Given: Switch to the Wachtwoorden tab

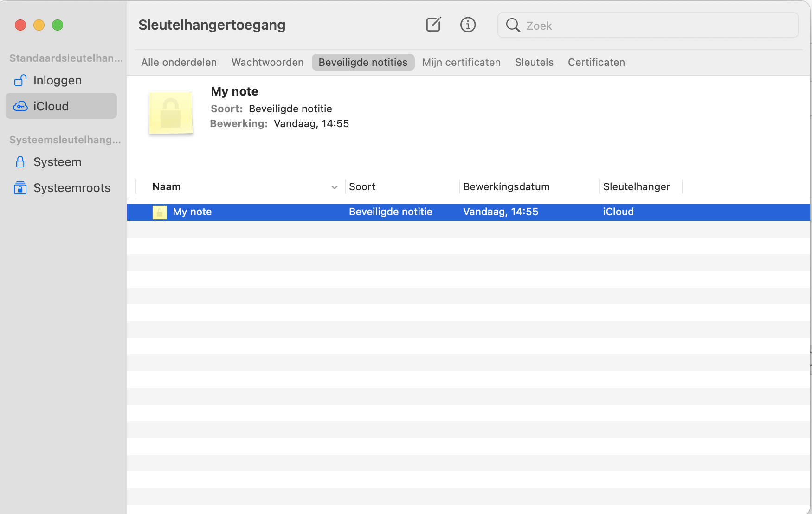Looking at the screenshot, I should [x=268, y=62].
